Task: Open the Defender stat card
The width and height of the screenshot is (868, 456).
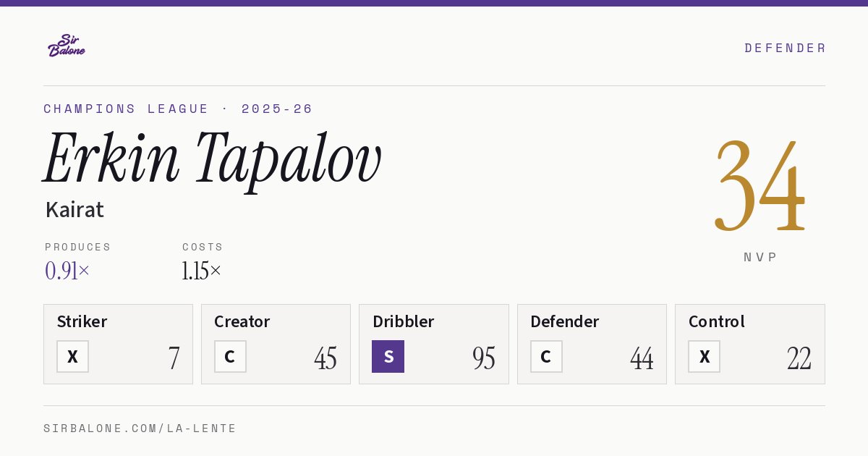Action: [x=592, y=344]
